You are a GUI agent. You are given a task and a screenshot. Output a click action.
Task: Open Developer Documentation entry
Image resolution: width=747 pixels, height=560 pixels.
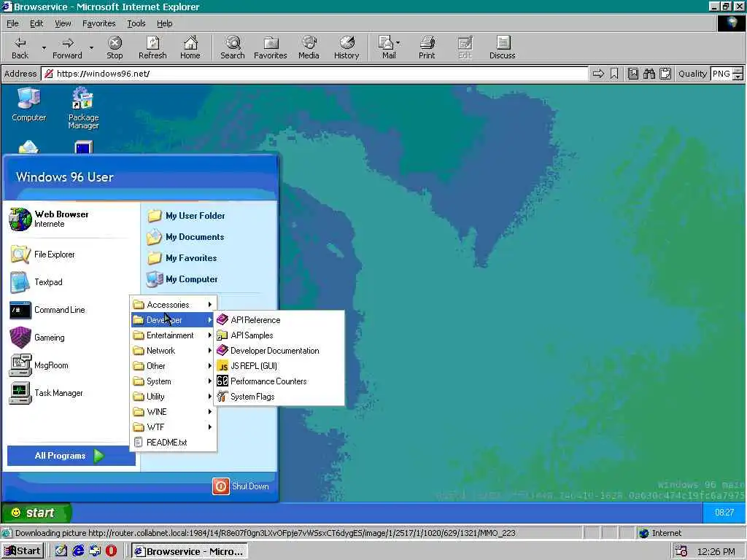click(279, 351)
